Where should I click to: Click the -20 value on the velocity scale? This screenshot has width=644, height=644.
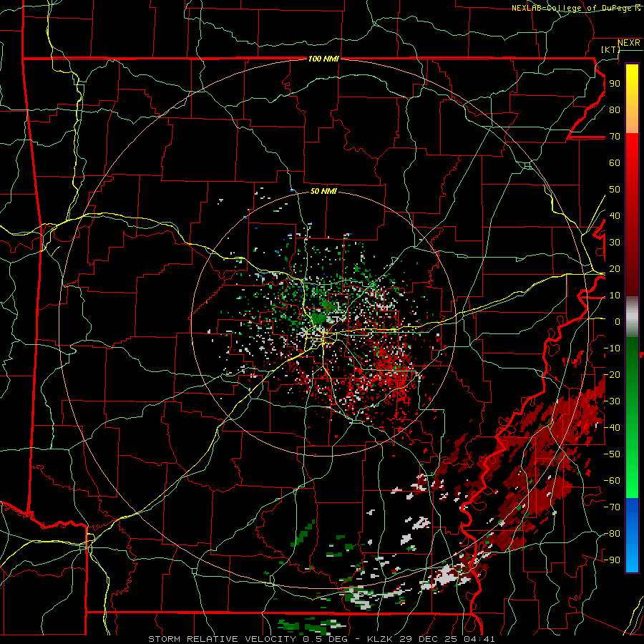[x=612, y=375]
